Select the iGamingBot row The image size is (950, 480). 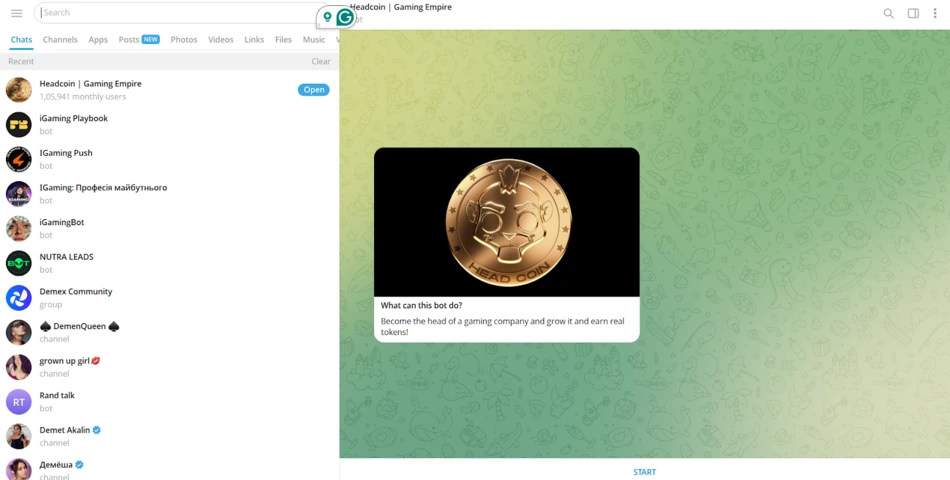pos(169,228)
